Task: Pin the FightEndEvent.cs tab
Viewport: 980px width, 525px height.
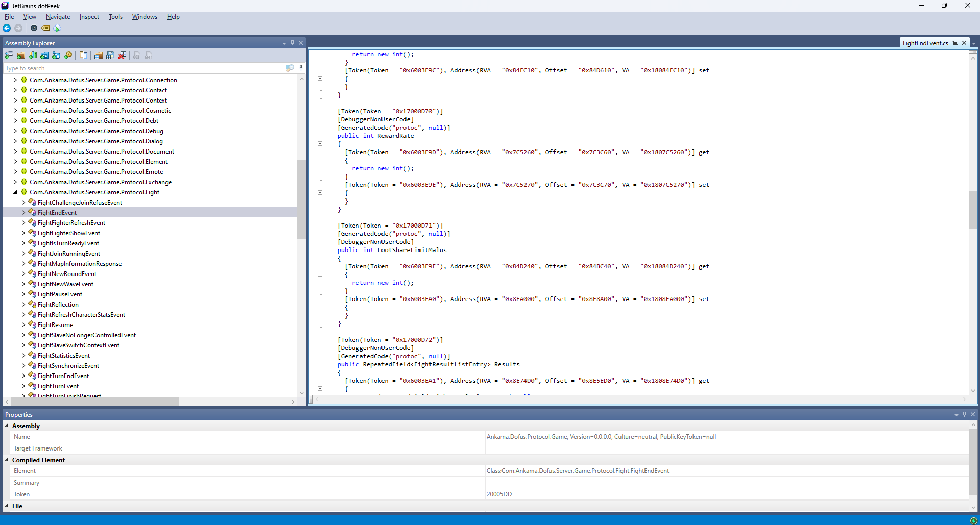Action: [x=955, y=43]
